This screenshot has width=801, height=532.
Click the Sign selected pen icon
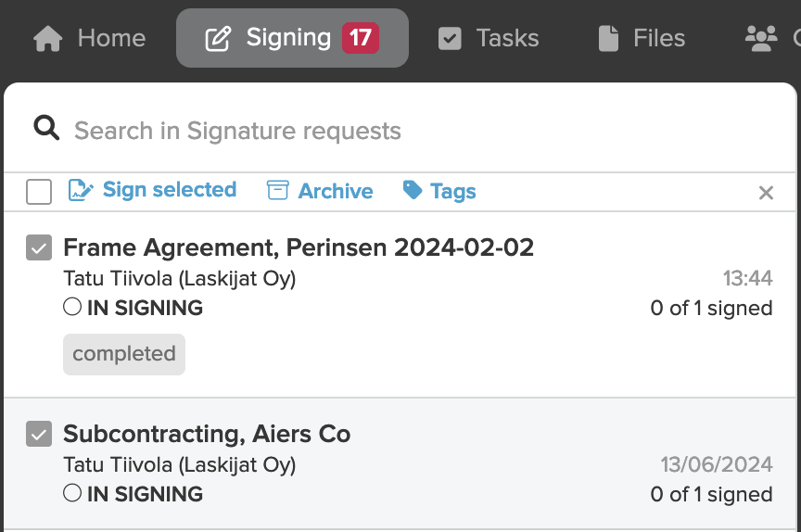click(81, 190)
